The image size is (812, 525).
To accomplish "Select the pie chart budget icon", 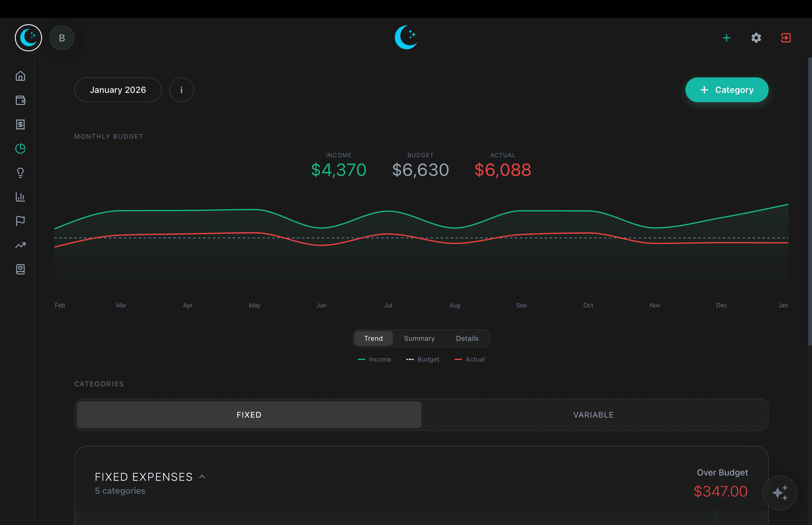I will tap(20, 149).
